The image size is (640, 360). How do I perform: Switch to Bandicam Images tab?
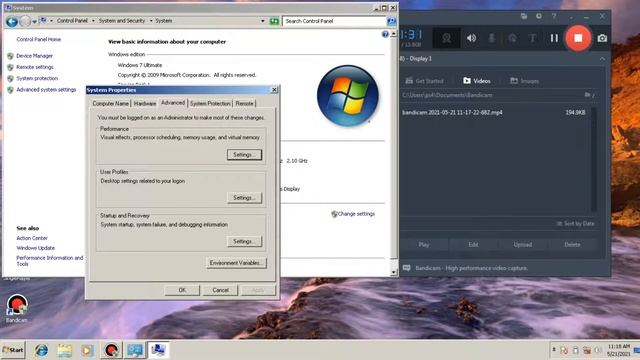tap(524, 81)
